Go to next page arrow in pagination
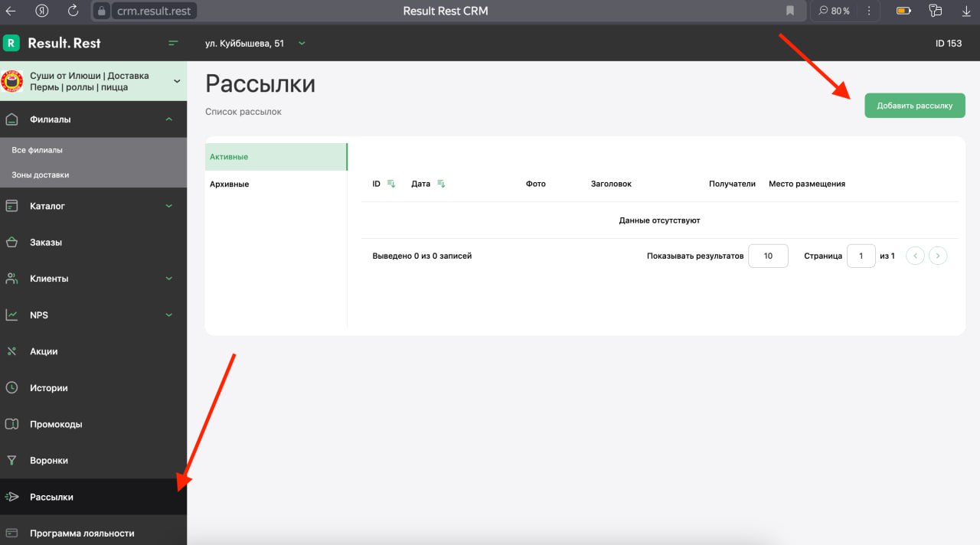 click(x=938, y=256)
